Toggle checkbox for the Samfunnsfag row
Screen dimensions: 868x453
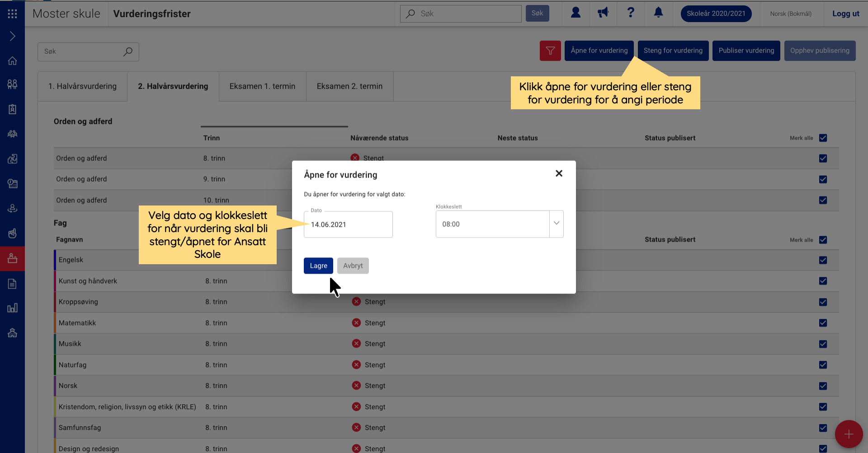[823, 428]
